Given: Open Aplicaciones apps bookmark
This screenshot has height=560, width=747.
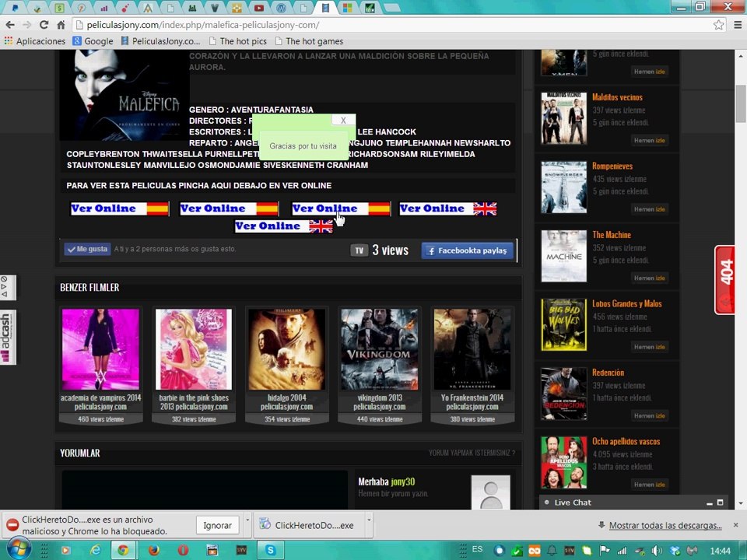Looking at the screenshot, I should coord(35,41).
